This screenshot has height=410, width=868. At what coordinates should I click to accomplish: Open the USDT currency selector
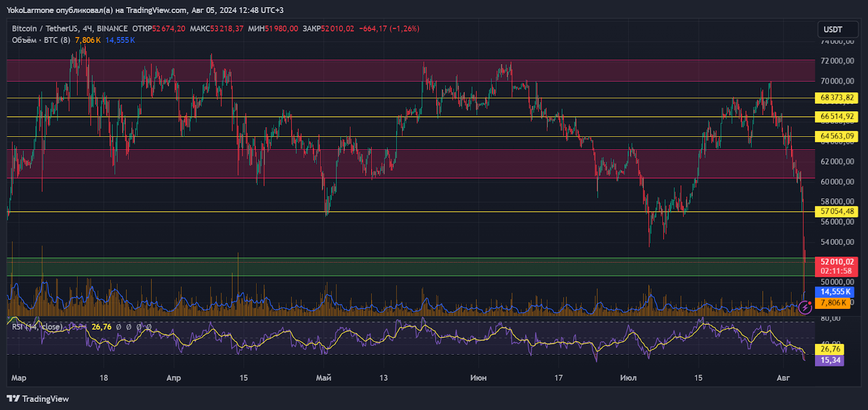pyautogui.click(x=838, y=29)
